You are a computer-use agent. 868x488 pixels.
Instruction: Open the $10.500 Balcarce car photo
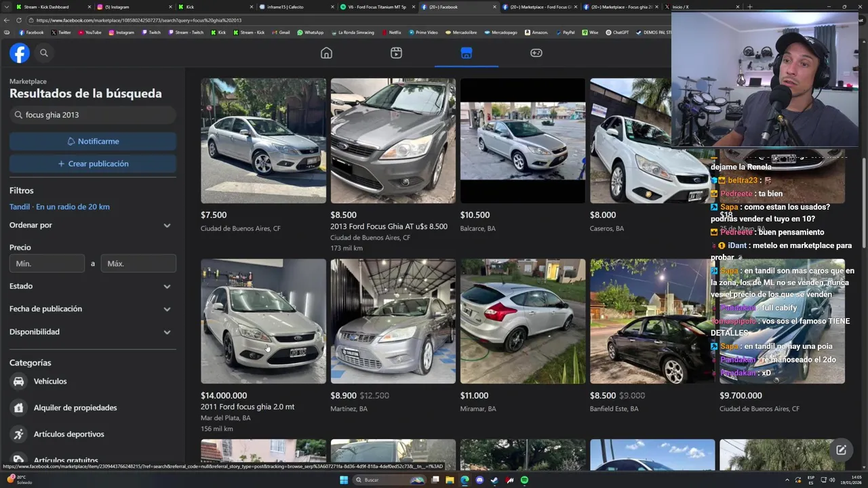[x=523, y=141]
